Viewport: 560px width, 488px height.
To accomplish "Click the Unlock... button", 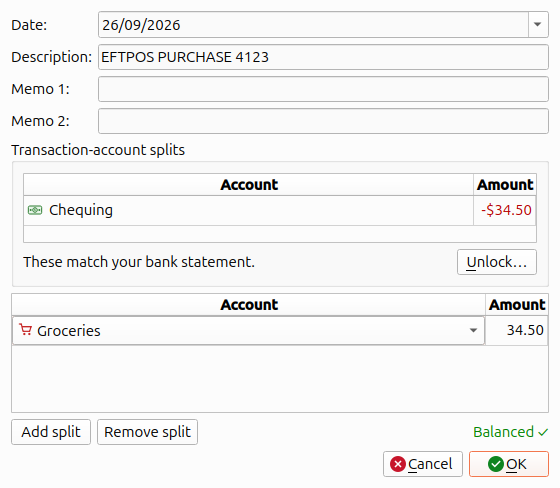I will pyautogui.click(x=497, y=262).
